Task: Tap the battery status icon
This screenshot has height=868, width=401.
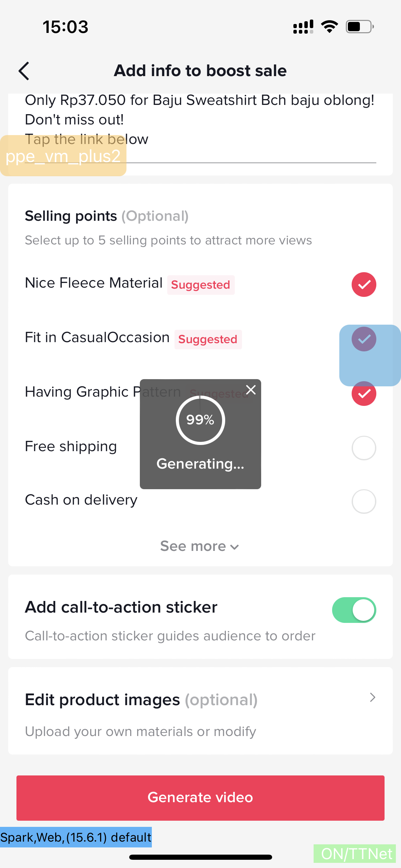Action: coord(360,27)
